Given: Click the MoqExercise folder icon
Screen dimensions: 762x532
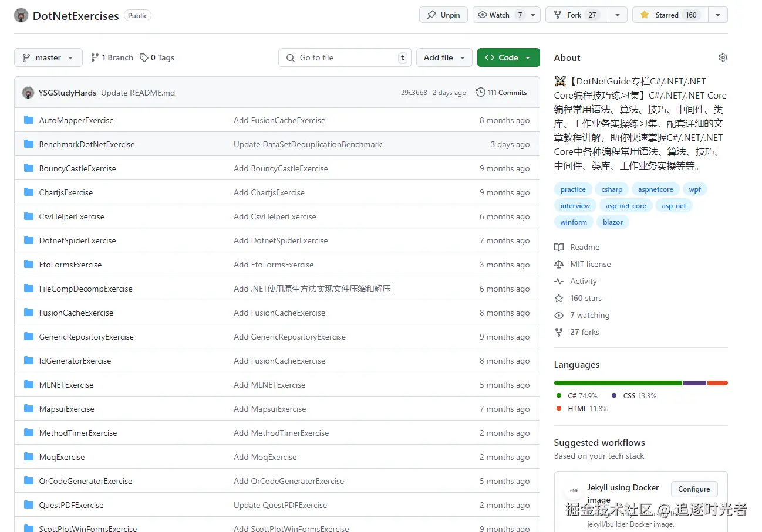Looking at the screenshot, I should click(29, 457).
